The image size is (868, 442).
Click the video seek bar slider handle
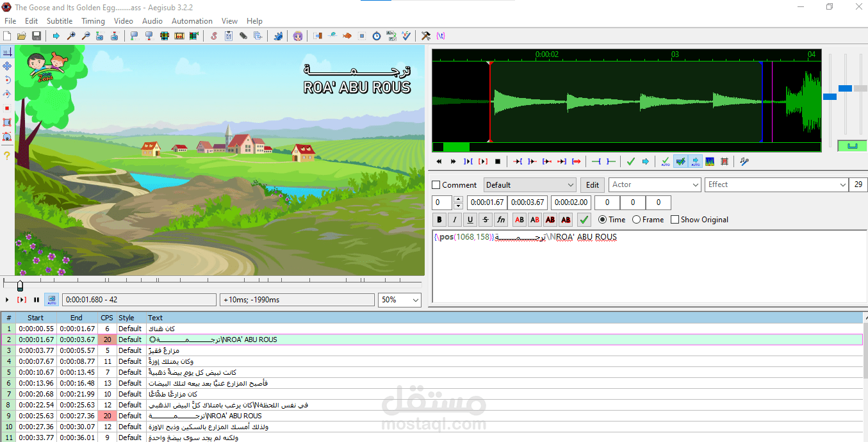[x=20, y=286]
